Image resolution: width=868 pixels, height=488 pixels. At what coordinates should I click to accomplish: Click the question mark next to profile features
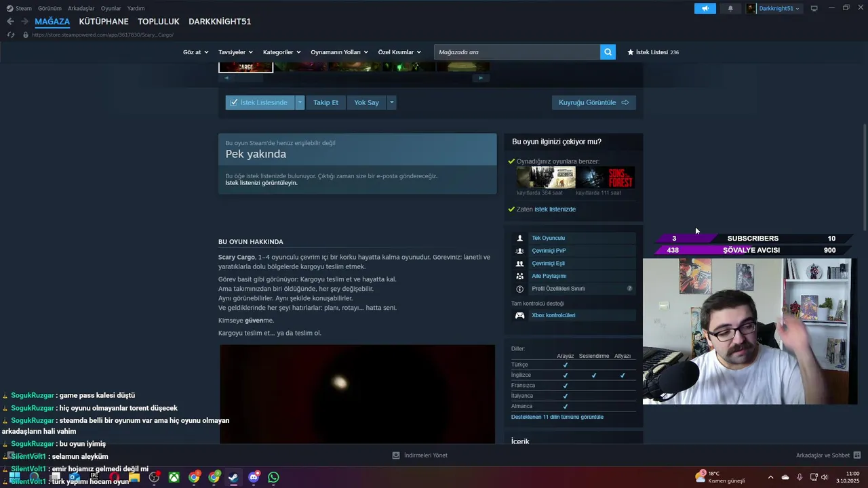[629, 289]
